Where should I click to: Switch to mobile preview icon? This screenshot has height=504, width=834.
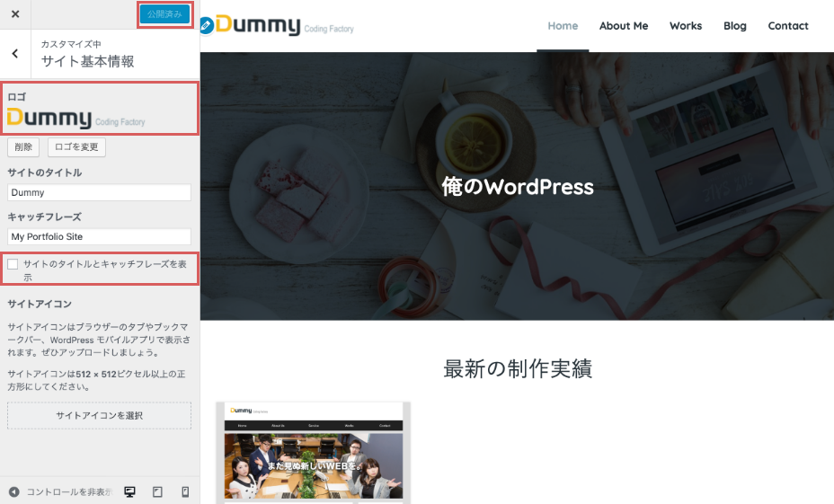point(185,491)
